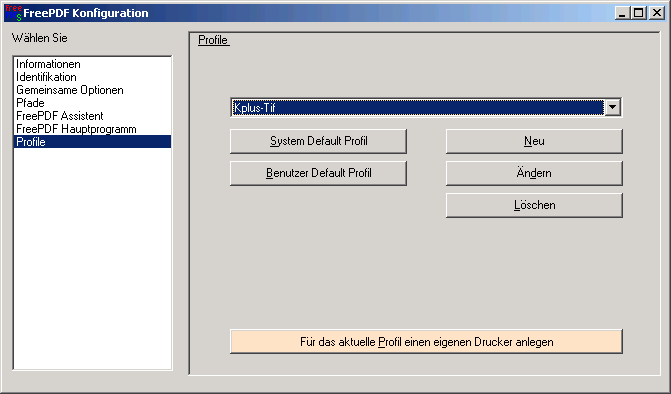This screenshot has height=394, width=671.
Task: Click System Default Profil button
Action: pos(318,141)
